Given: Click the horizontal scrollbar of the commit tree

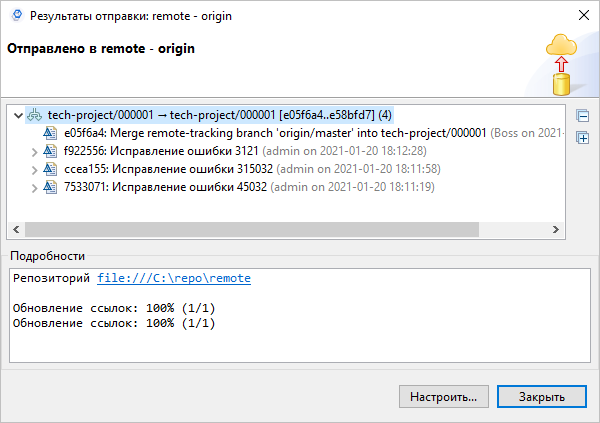Looking at the screenshot, I should pyautogui.click(x=250, y=230).
